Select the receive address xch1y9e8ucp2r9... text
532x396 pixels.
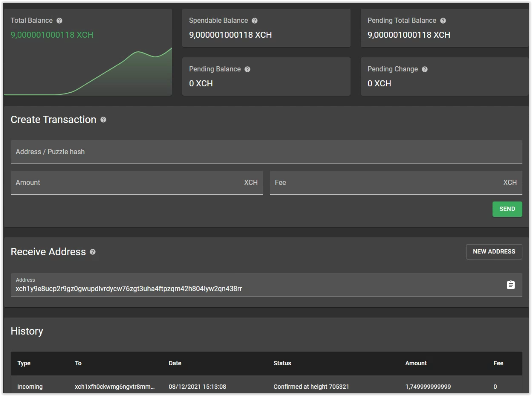(x=129, y=289)
